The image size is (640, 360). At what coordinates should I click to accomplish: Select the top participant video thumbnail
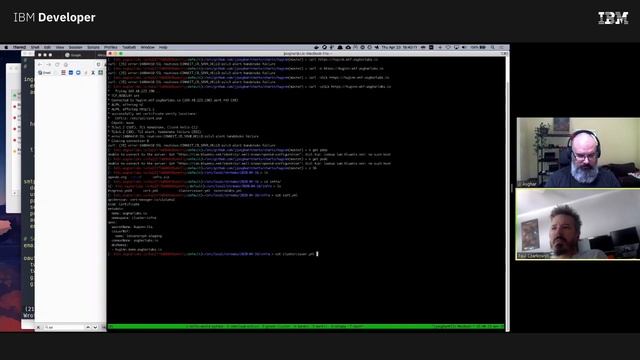(578, 152)
